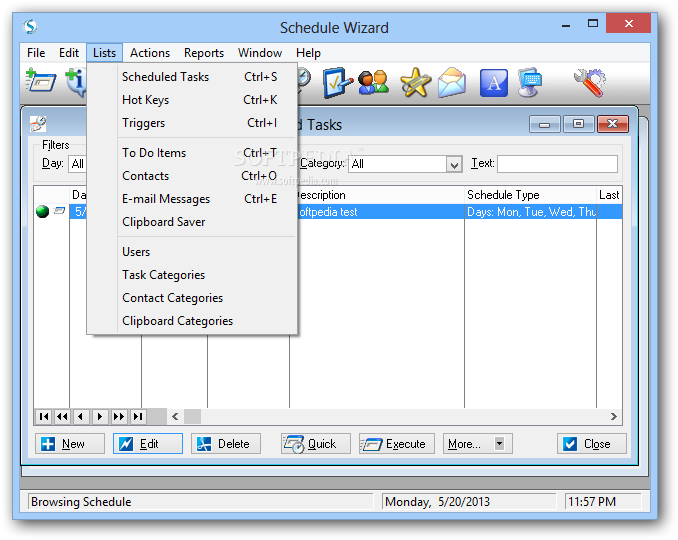Open settings via wrench and gear icon

(x=589, y=82)
